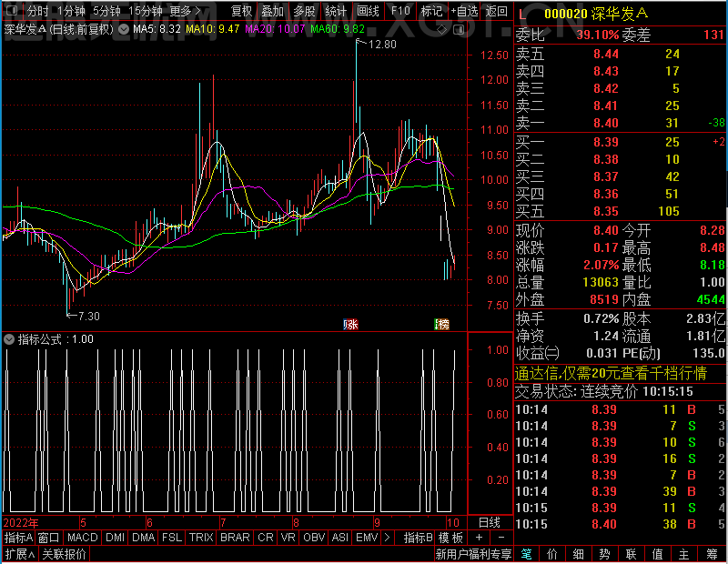Open 多股 multi-stock view
The width and height of the screenshot is (728, 564).
(305, 11)
